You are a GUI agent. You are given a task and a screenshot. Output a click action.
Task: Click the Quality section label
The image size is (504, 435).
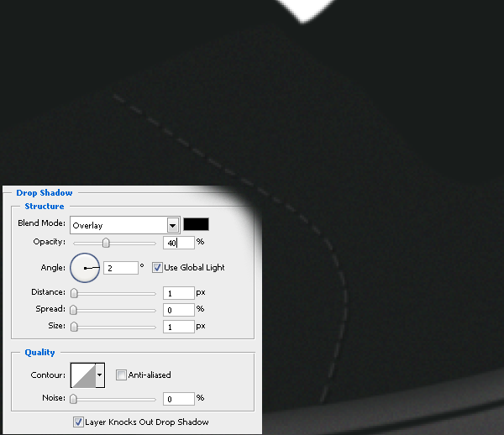click(39, 353)
